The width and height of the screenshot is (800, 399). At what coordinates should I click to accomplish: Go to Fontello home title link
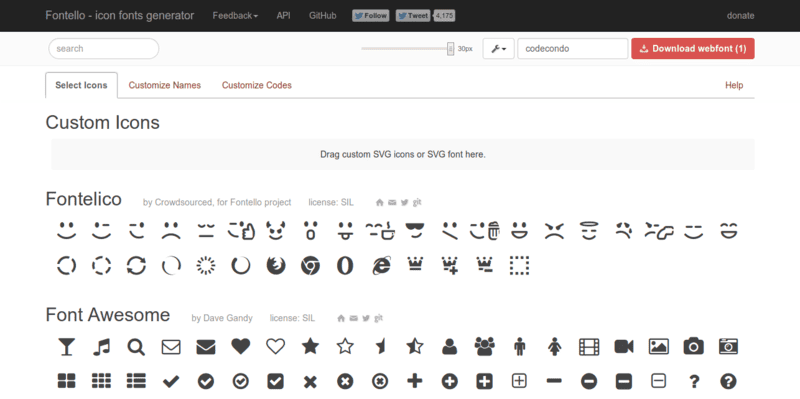[119, 16]
